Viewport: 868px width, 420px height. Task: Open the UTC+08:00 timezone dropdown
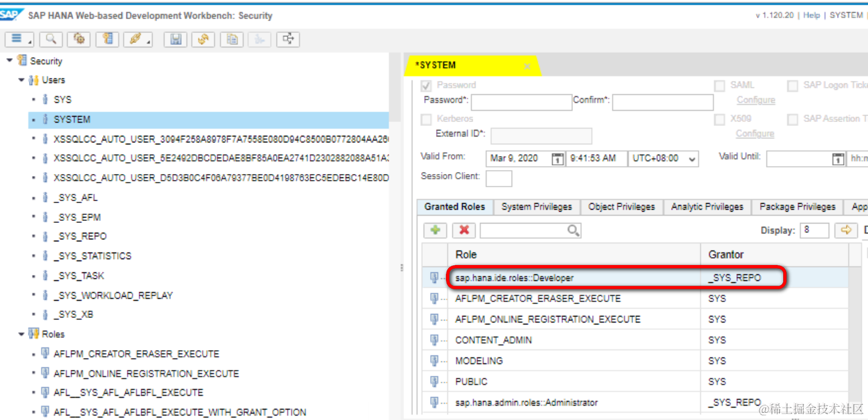coord(664,158)
